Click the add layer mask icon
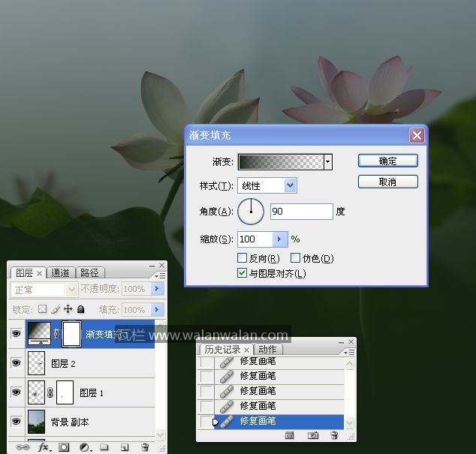The image size is (476, 454). point(64,447)
